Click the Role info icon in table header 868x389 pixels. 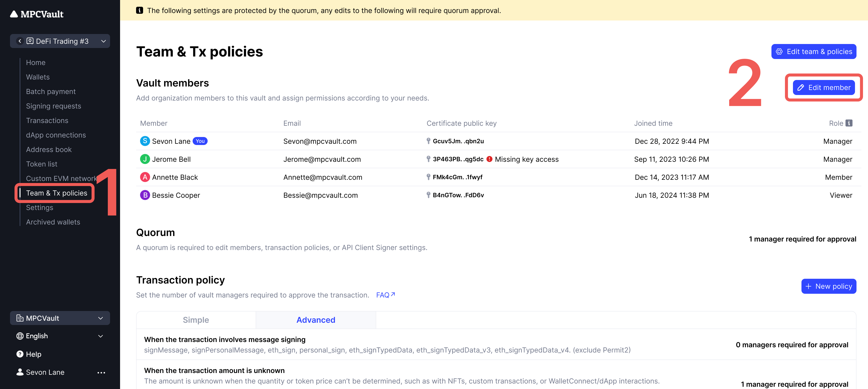tap(849, 123)
